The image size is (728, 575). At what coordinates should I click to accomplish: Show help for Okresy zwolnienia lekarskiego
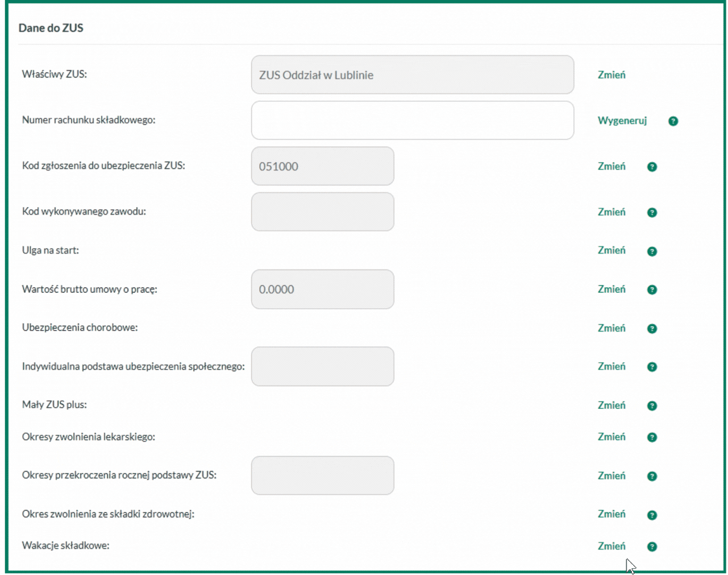point(652,437)
